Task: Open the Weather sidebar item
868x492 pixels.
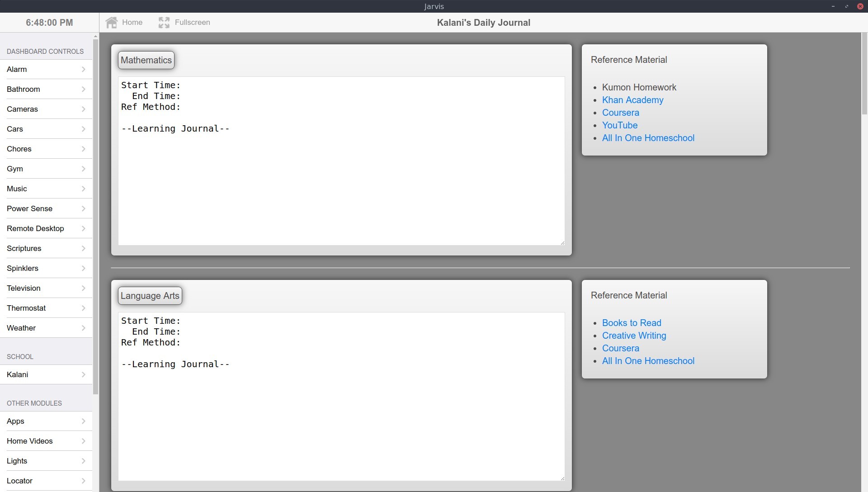Action: pos(21,328)
